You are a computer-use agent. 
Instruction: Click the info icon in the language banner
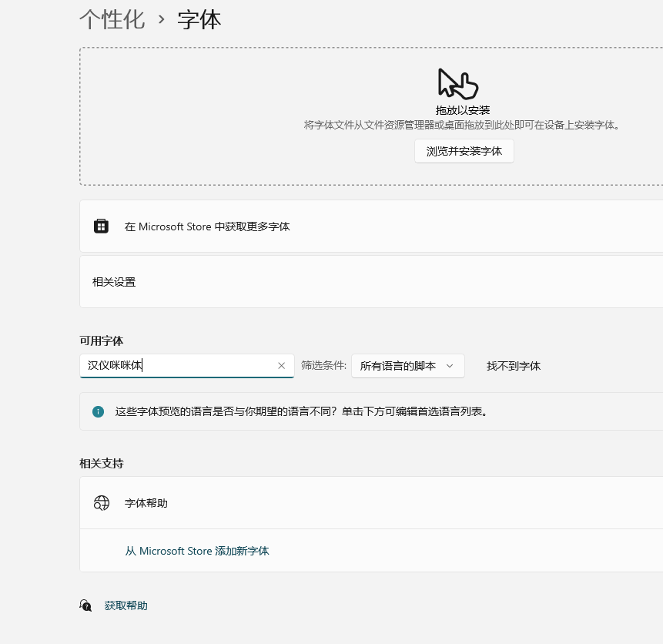coord(97,411)
